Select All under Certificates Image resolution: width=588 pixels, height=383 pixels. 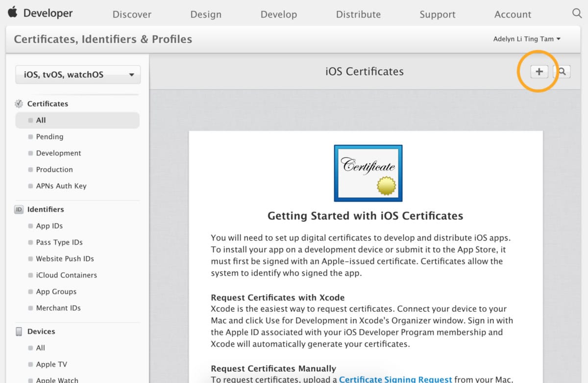tap(77, 120)
